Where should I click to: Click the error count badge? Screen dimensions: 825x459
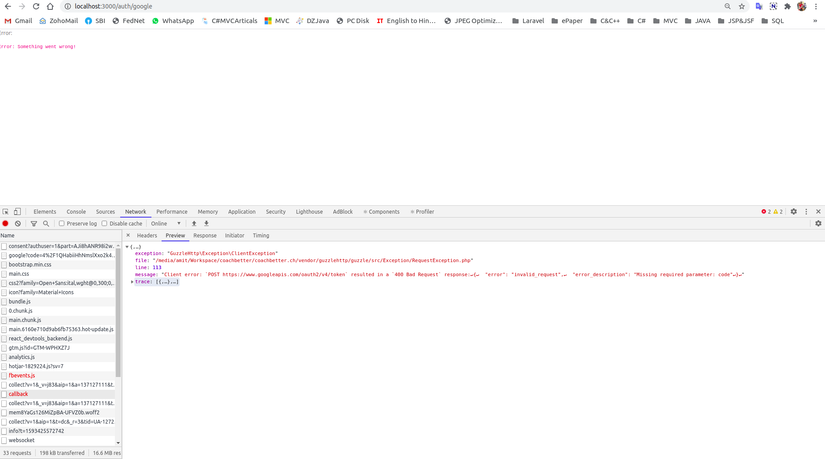766,212
